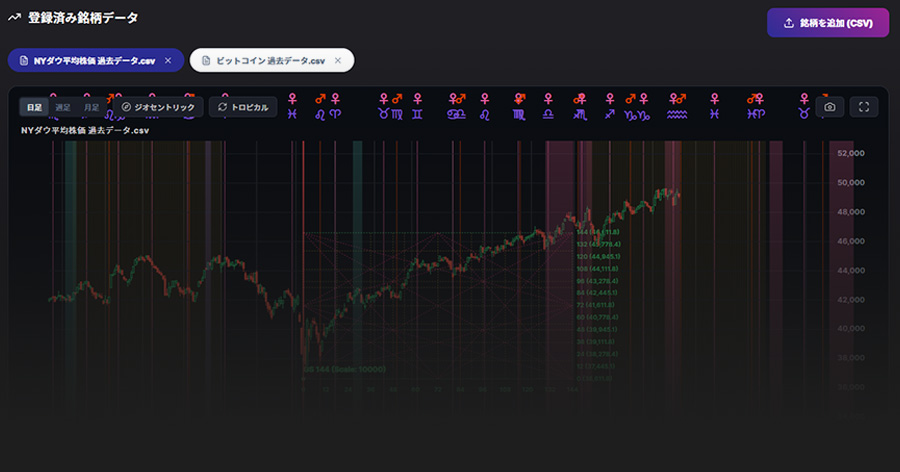Viewport: 900px width, 472px height.
Task: Switch chart to 日足 timeframe
Action: pyautogui.click(x=34, y=106)
